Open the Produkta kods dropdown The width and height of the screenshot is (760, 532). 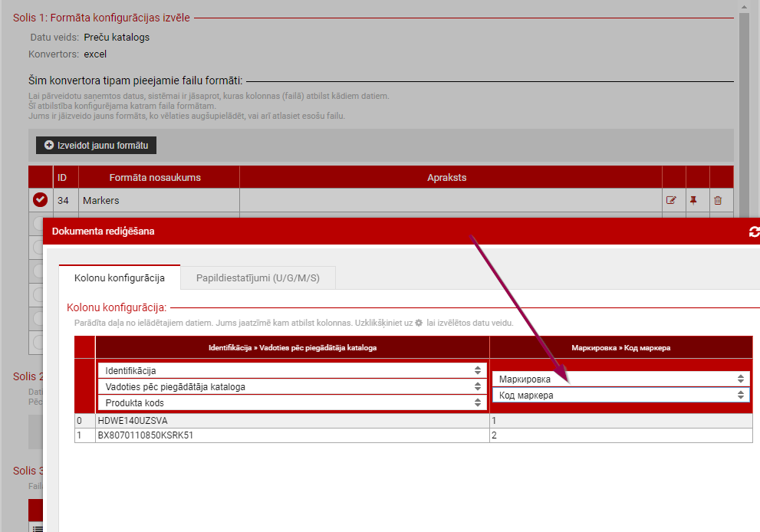click(x=292, y=403)
